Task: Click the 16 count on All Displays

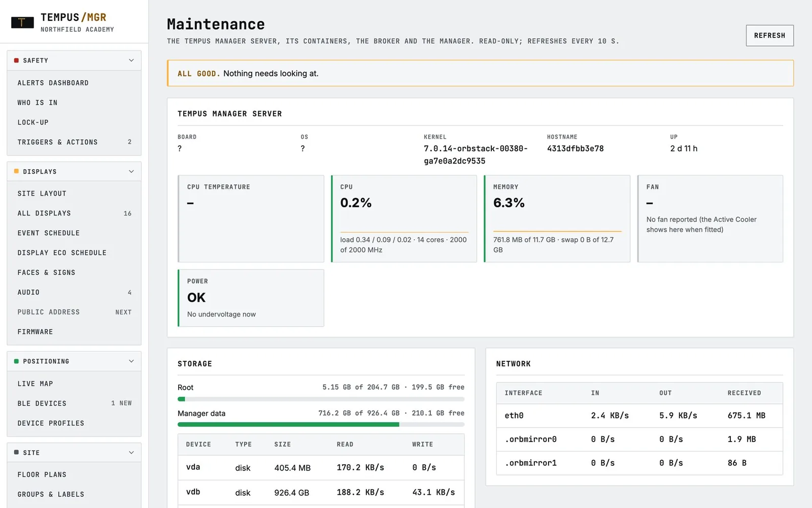Action: 127,213
